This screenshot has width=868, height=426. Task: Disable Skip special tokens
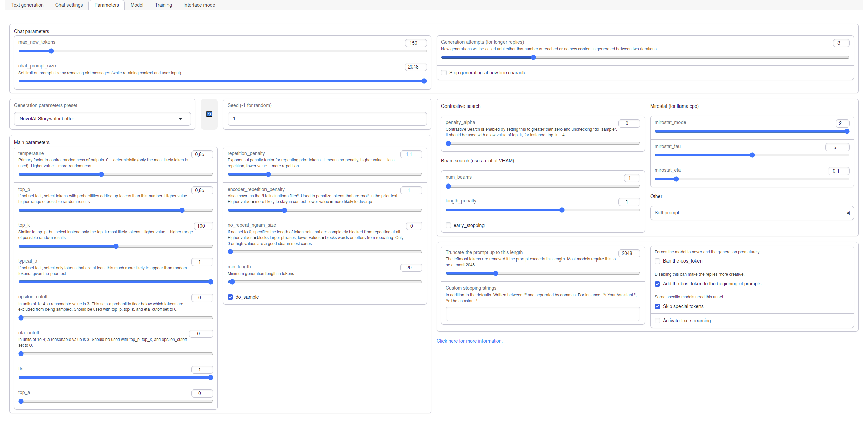(x=657, y=306)
